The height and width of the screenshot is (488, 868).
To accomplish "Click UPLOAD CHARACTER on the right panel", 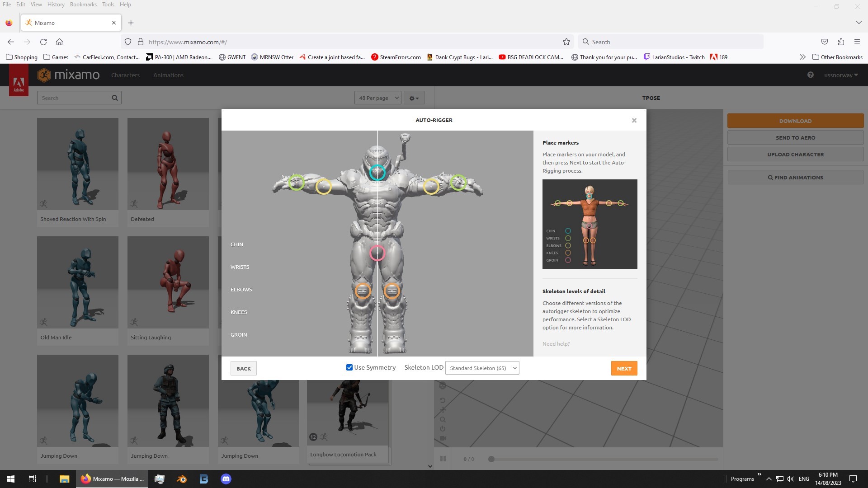I will [795, 154].
